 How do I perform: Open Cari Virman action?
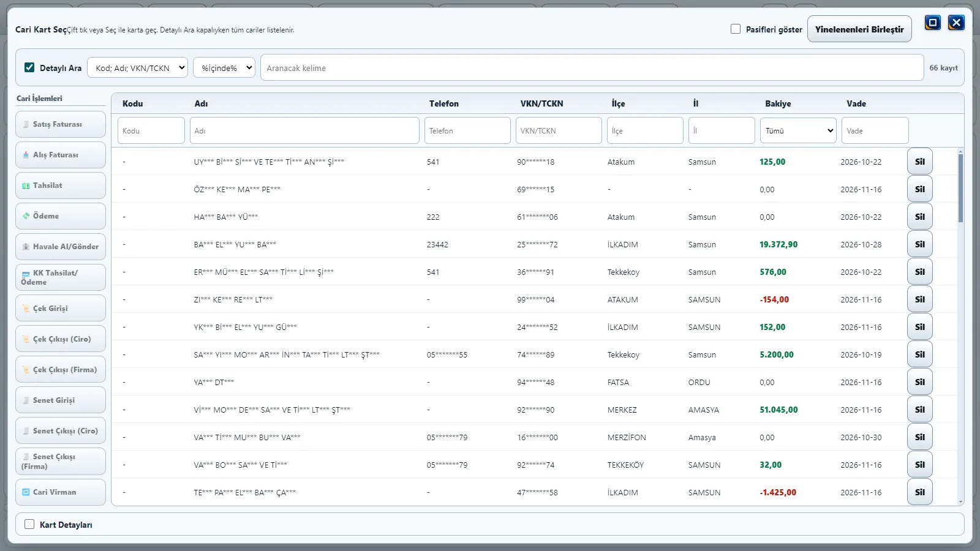click(x=61, y=492)
